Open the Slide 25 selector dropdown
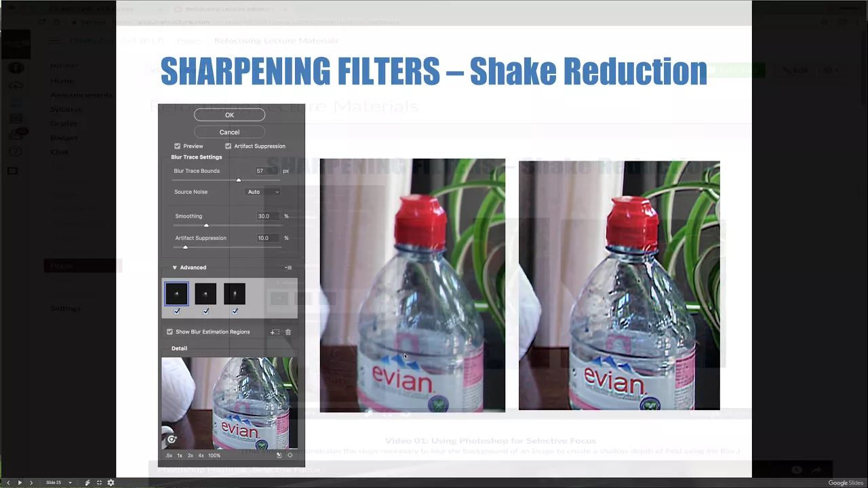The width and height of the screenshot is (868, 488). [59, 483]
